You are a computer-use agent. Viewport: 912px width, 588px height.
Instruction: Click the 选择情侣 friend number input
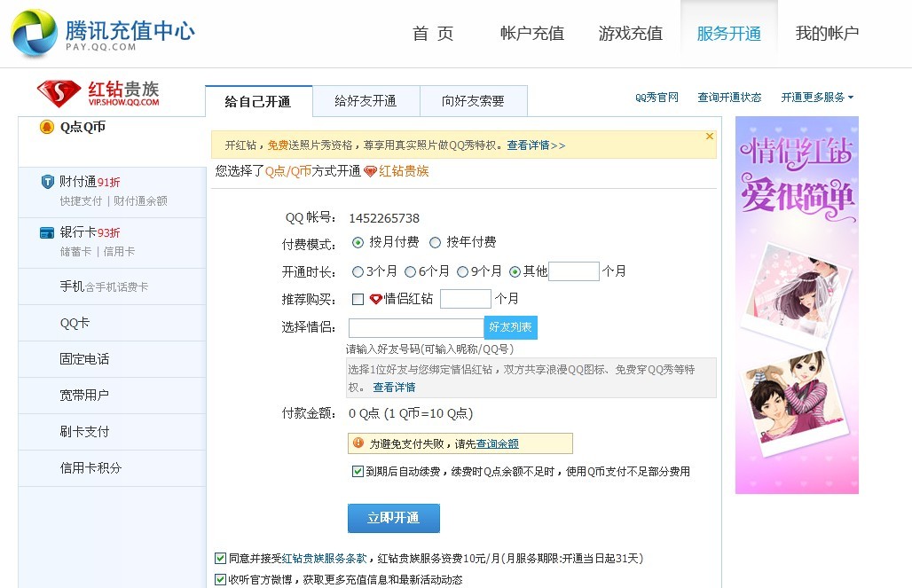(x=415, y=328)
